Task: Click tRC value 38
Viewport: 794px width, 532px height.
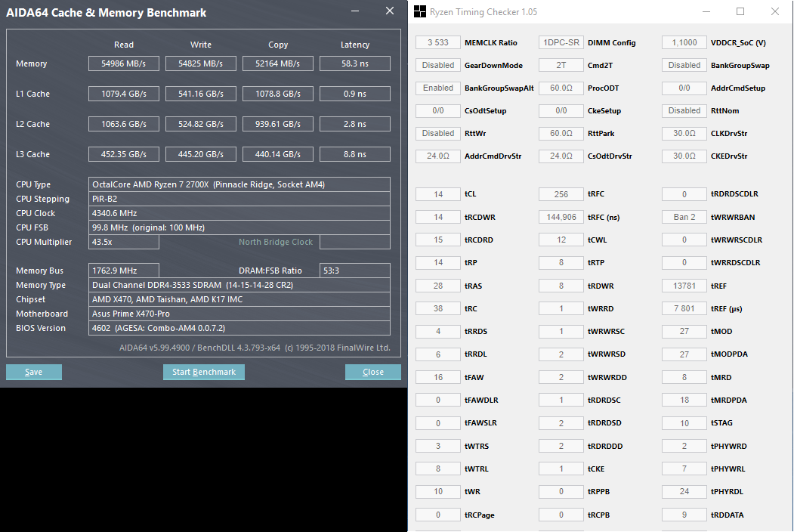Action: pyautogui.click(x=438, y=308)
